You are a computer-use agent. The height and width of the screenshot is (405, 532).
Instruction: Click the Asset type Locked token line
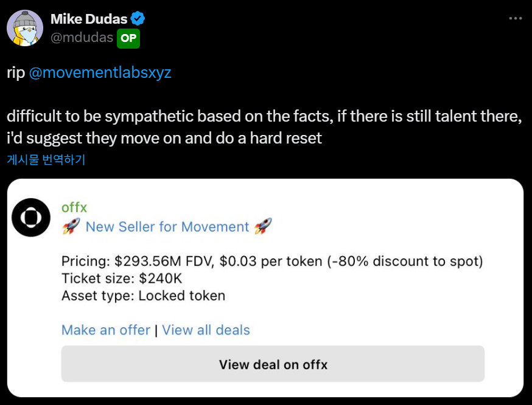pos(143,296)
